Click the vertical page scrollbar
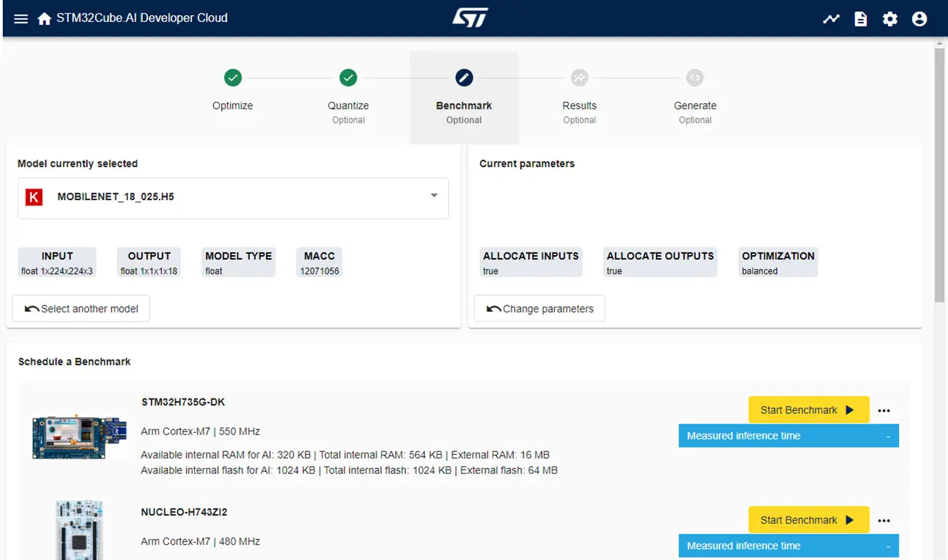Viewport: 948px width, 560px height. [940, 175]
